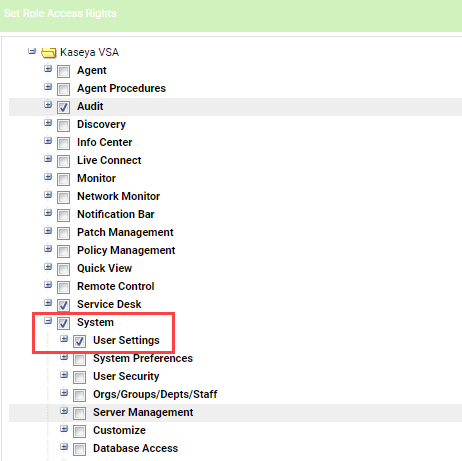Expand the Server Management node

[64, 411]
